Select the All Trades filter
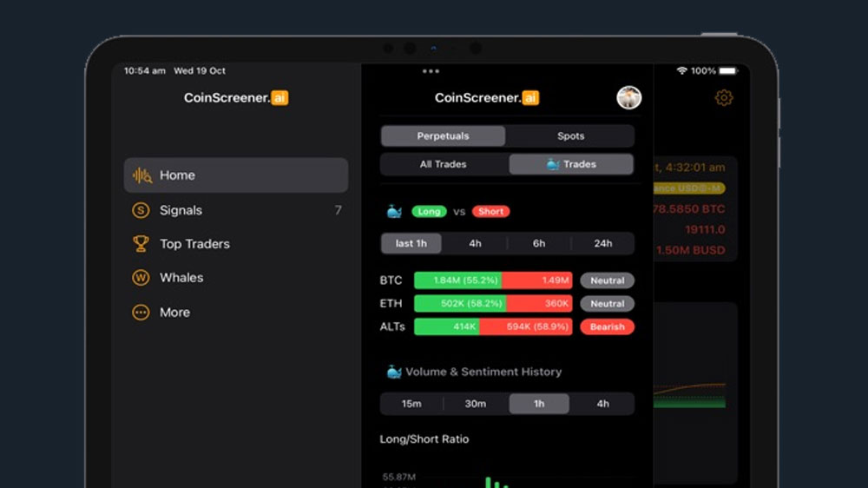The height and width of the screenshot is (488, 868). (443, 164)
